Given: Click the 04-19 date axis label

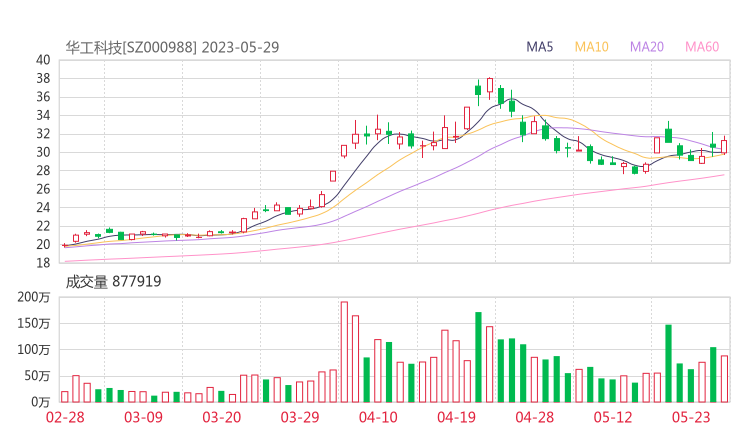Looking at the screenshot, I should (x=456, y=417).
